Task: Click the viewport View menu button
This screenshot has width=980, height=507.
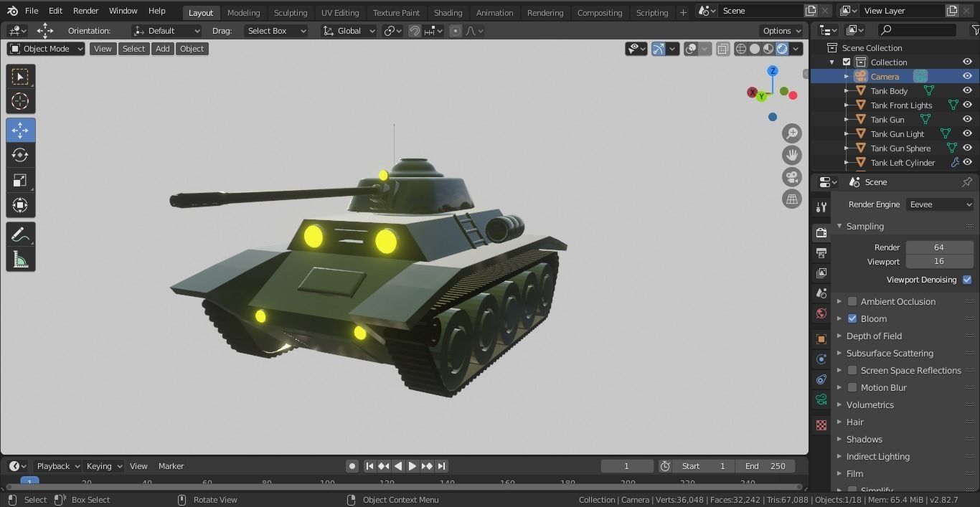Action: point(103,49)
